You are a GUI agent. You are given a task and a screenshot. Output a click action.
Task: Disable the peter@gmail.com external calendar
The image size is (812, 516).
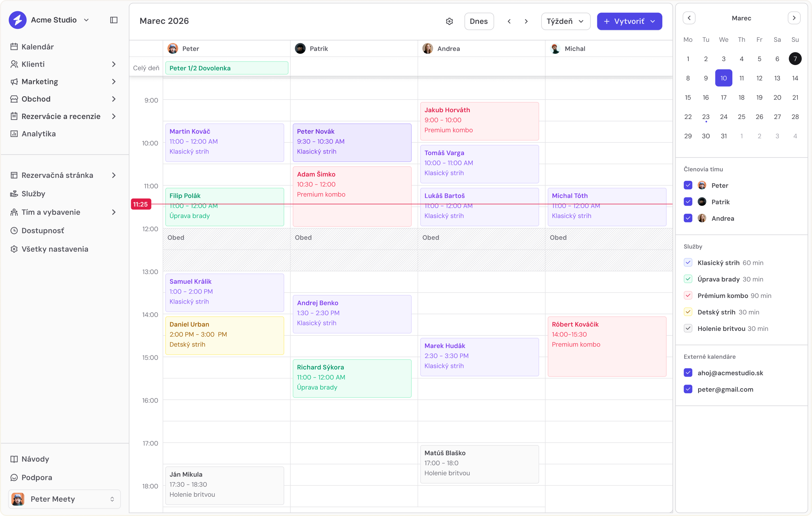click(x=688, y=389)
